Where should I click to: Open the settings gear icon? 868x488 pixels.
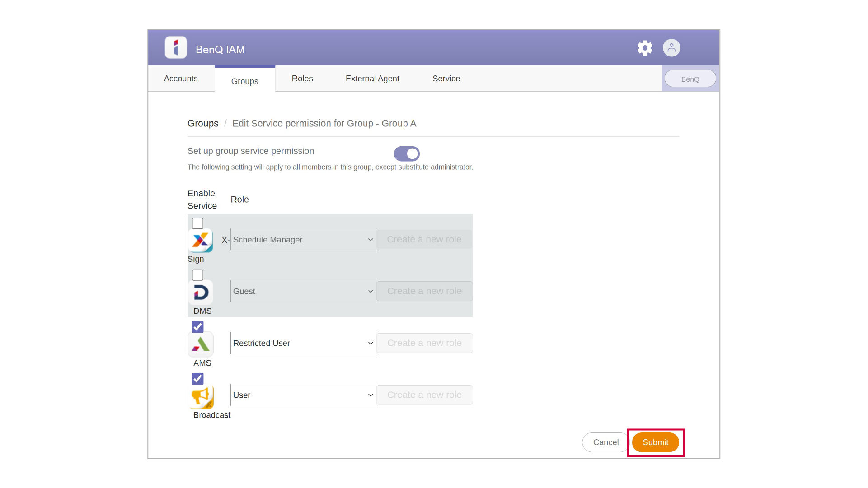pyautogui.click(x=645, y=48)
